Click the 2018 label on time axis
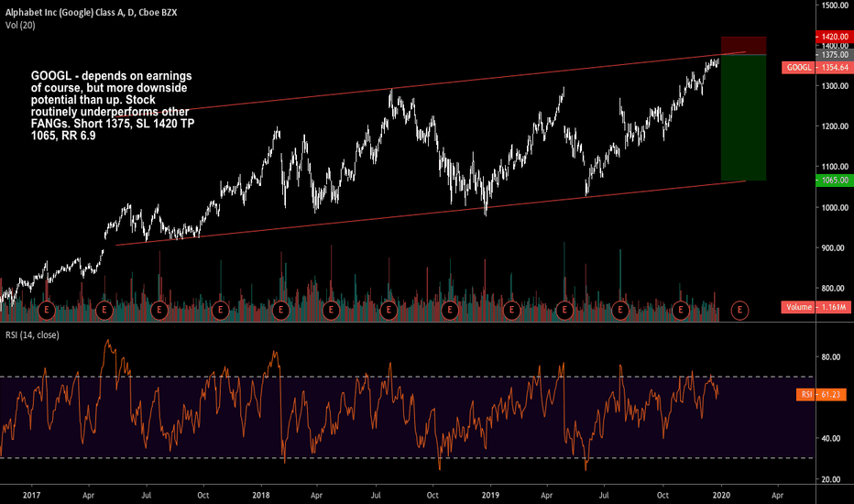This screenshot has height=504, width=854. pyautogui.click(x=261, y=495)
